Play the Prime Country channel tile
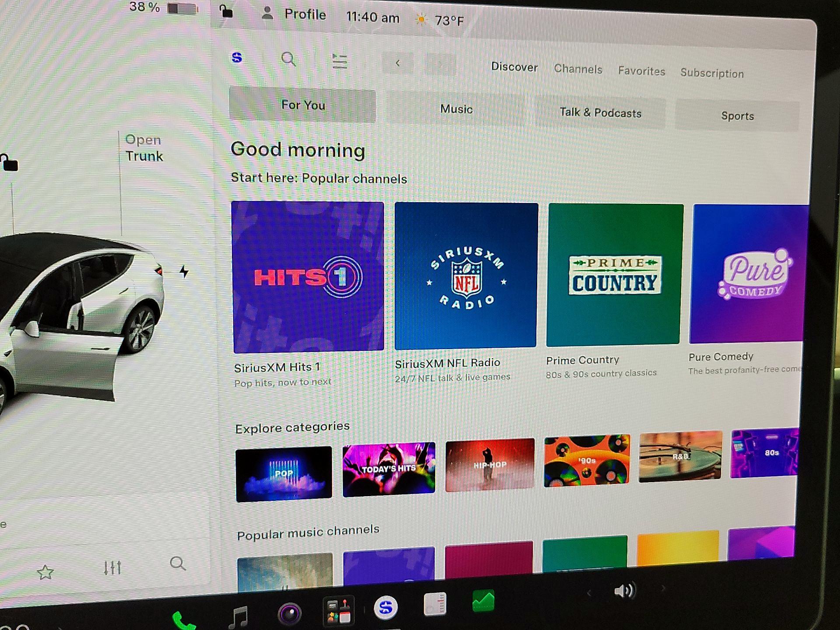The image size is (840, 630). tap(615, 274)
